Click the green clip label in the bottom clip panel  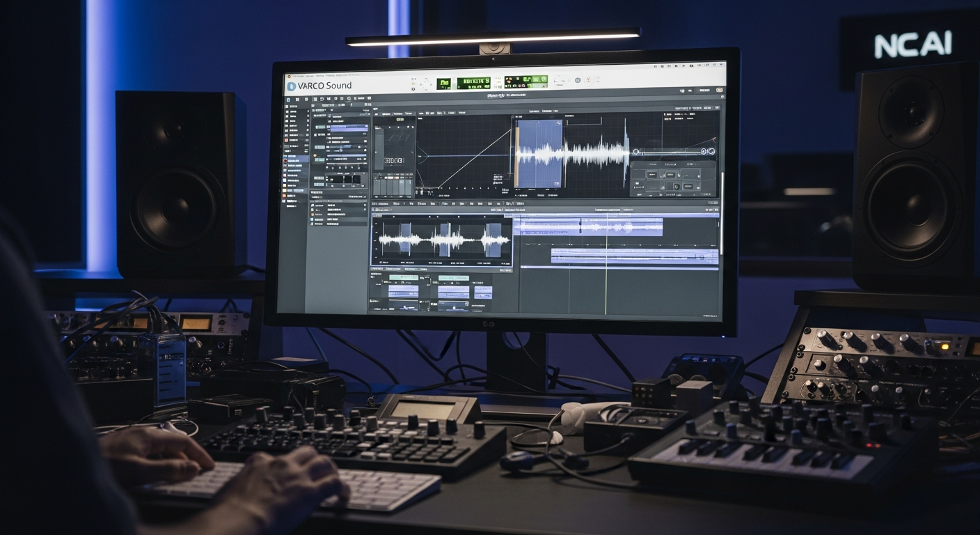pyautogui.click(x=404, y=277)
